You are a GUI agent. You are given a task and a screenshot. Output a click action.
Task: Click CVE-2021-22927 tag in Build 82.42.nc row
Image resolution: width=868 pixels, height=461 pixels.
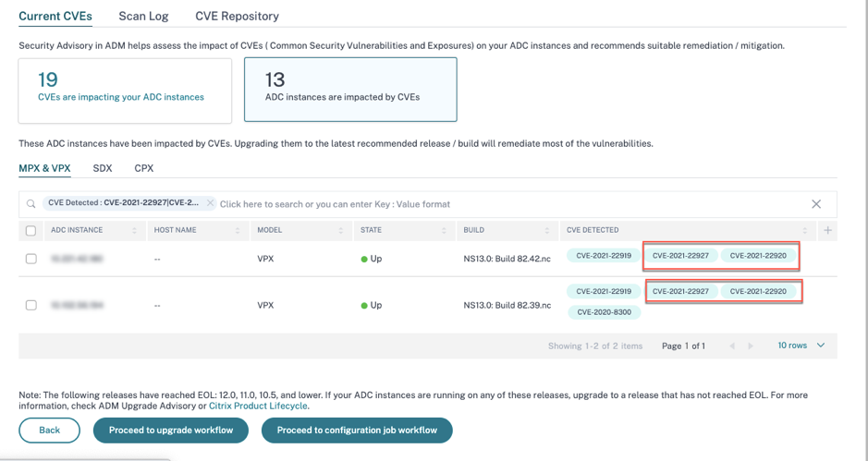[680, 256]
